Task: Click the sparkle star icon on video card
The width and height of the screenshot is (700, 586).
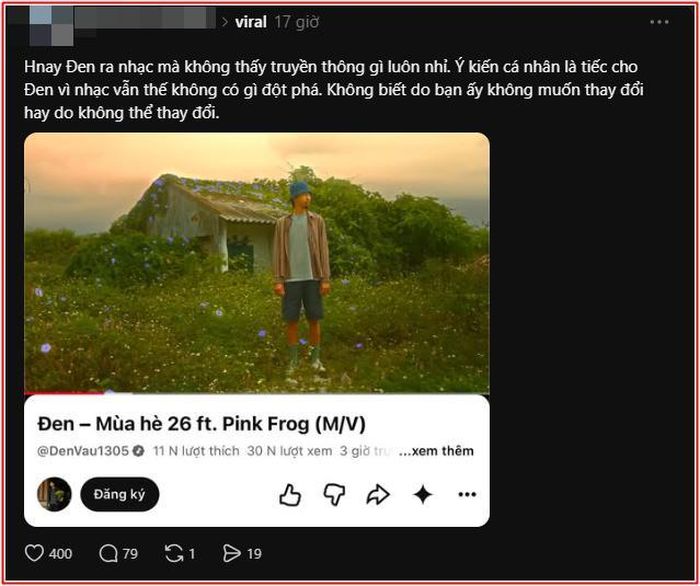Action: click(422, 495)
